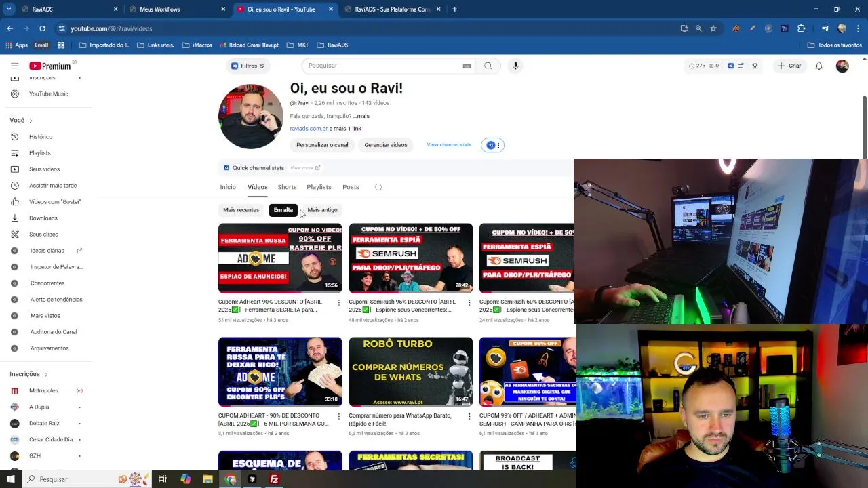Open Seus clipes in the sidebar

(43, 235)
